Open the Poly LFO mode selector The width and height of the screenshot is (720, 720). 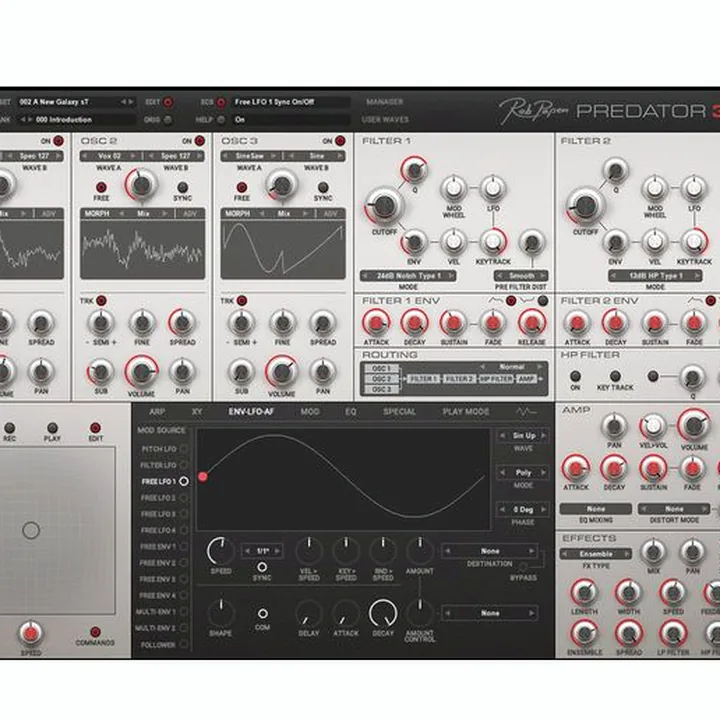(x=523, y=472)
